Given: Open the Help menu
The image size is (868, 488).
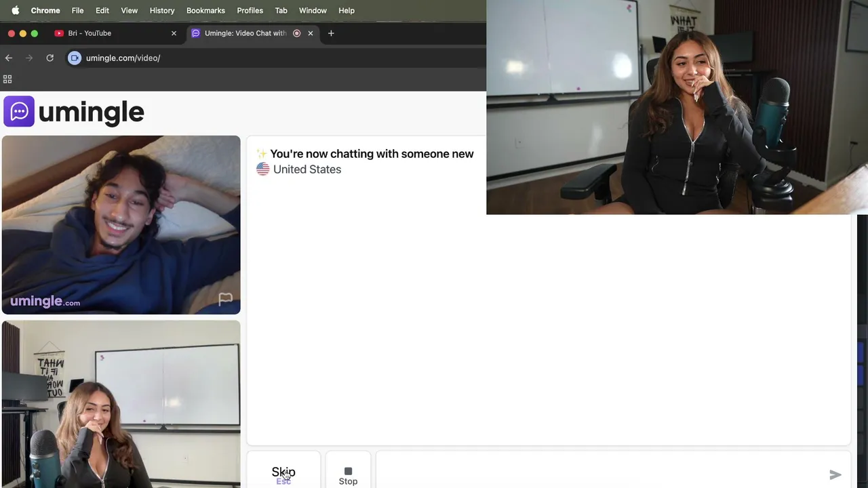Looking at the screenshot, I should [x=347, y=10].
